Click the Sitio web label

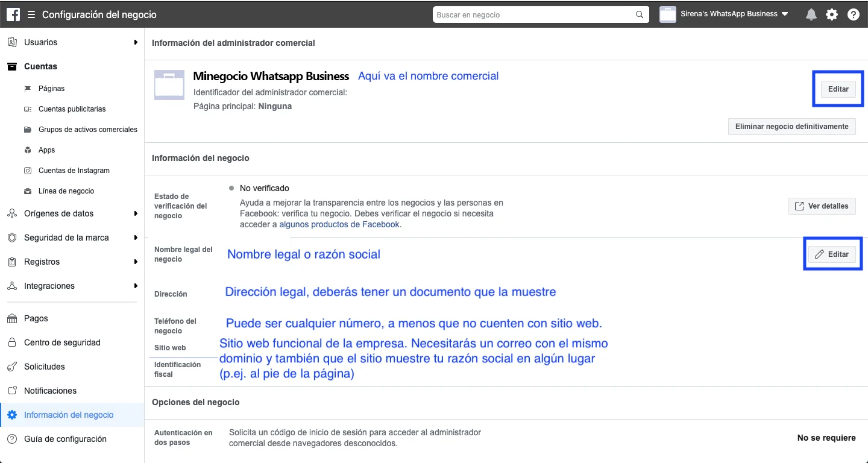tap(170, 348)
